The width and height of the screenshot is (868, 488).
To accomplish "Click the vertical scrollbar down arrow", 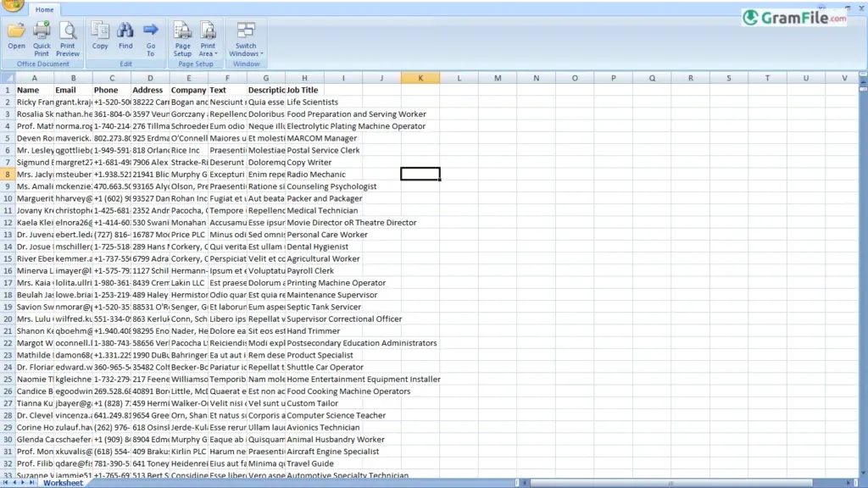I will click(x=863, y=474).
